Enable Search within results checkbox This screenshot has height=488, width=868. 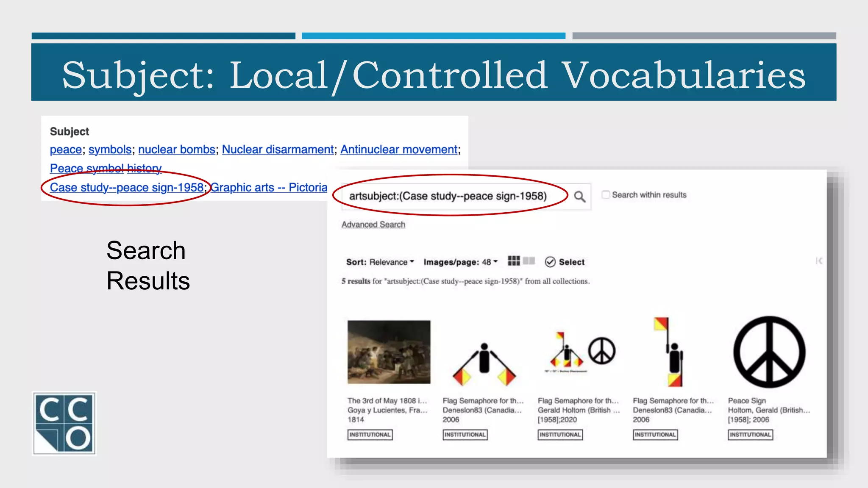click(x=606, y=194)
